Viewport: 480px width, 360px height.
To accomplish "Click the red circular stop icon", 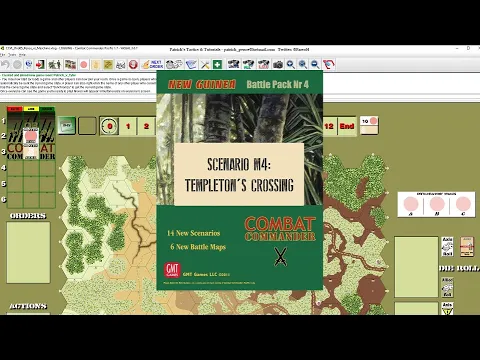I will click(x=133, y=64).
